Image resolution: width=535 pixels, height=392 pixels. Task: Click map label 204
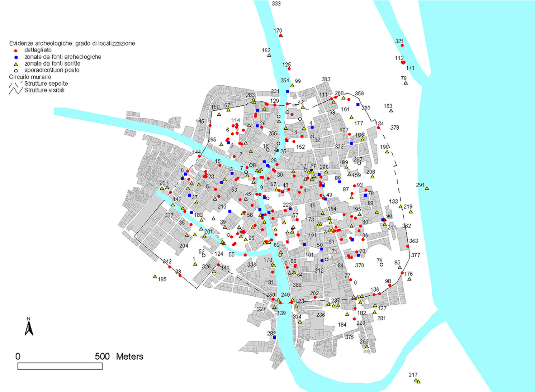click(184, 246)
